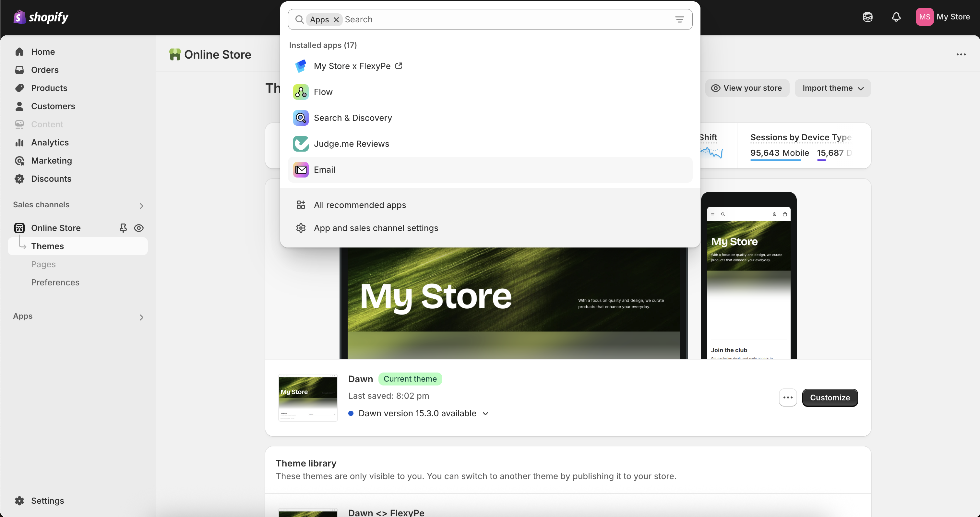Screen dimensions: 980x517
Task: Click the Search input field
Action: pos(495,19)
